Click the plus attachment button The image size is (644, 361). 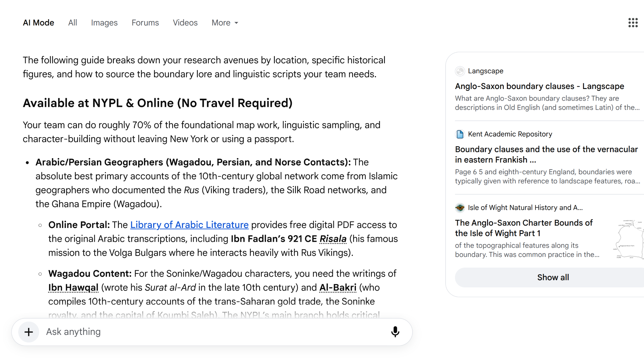(29, 332)
